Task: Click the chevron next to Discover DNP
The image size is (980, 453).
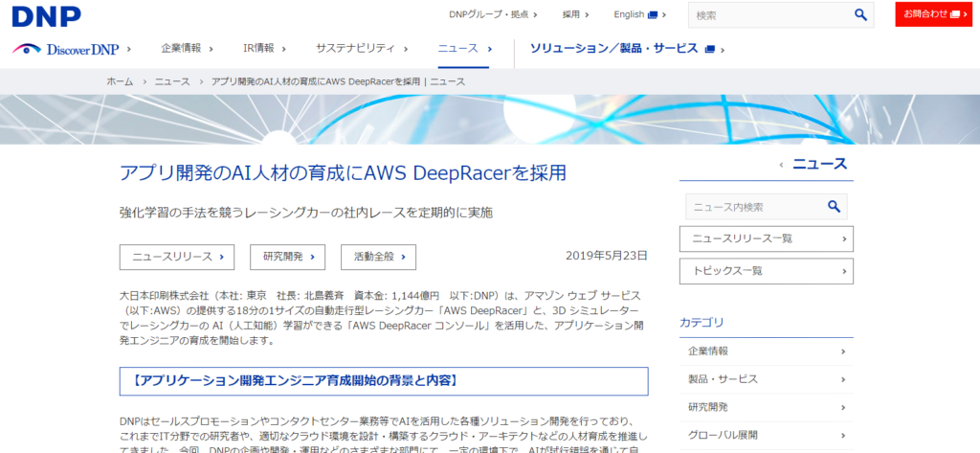Action: pyautogui.click(x=129, y=49)
